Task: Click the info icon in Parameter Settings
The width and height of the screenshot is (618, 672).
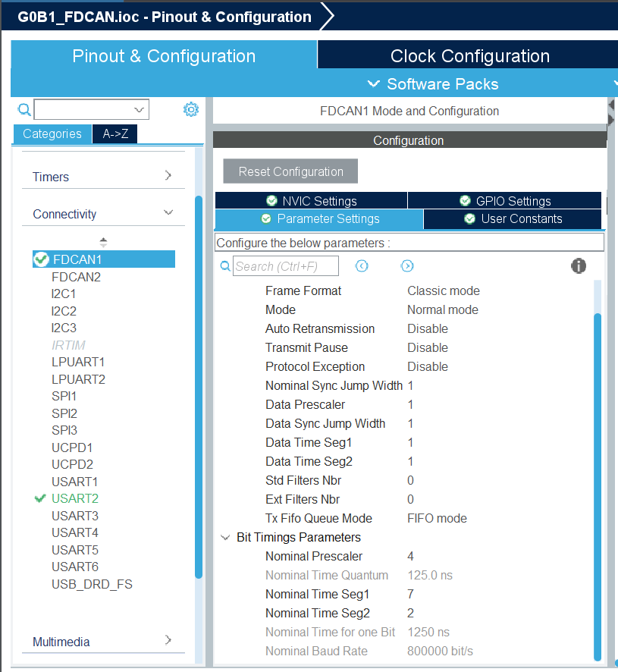Action: click(x=579, y=266)
